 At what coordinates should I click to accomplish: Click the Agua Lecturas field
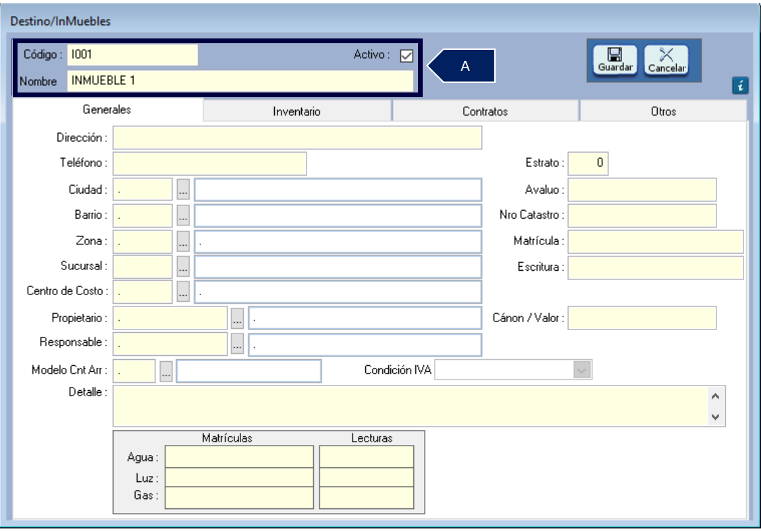click(367, 457)
